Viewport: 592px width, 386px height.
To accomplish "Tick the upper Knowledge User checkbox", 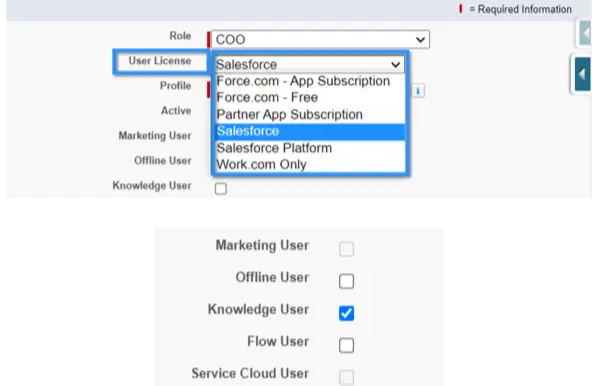I will point(220,188).
